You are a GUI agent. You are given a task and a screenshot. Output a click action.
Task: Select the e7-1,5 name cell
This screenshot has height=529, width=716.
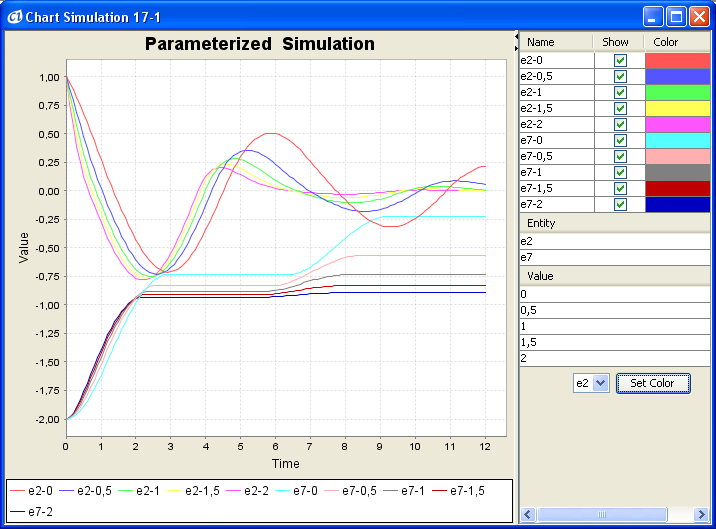pyautogui.click(x=557, y=188)
